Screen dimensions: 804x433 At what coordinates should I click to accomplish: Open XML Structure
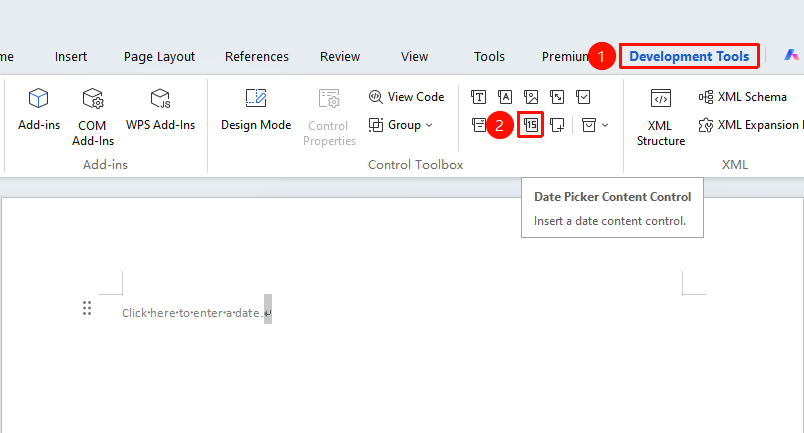[660, 117]
